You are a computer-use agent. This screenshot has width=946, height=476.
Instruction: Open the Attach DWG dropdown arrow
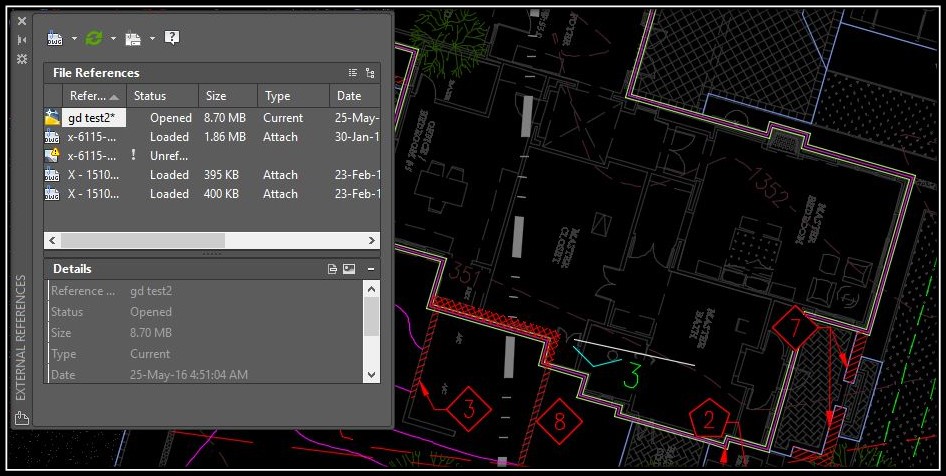click(74, 38)
